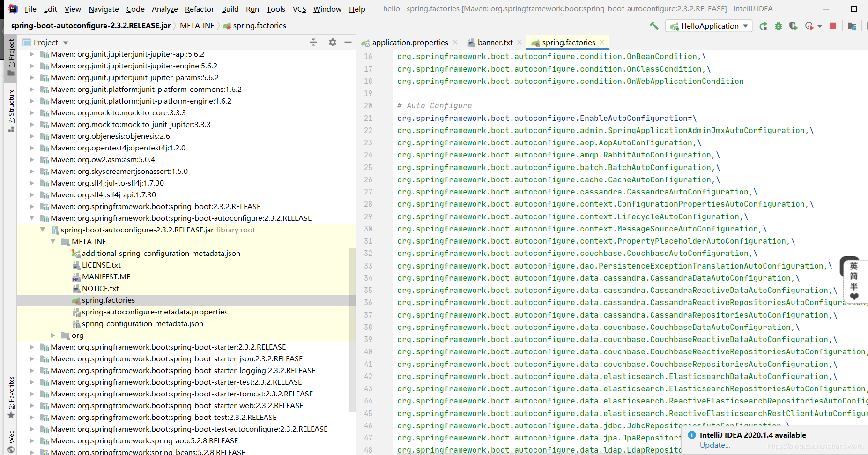This screenshot has height=455, width=868.
Task: Click the spring.factories breadcrumb
Action: pos(255,25)
